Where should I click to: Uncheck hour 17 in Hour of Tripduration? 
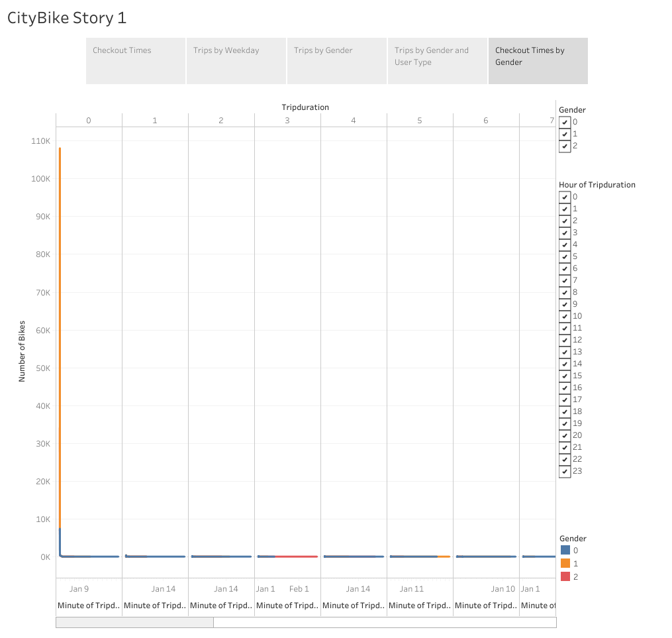pos(565,399)
